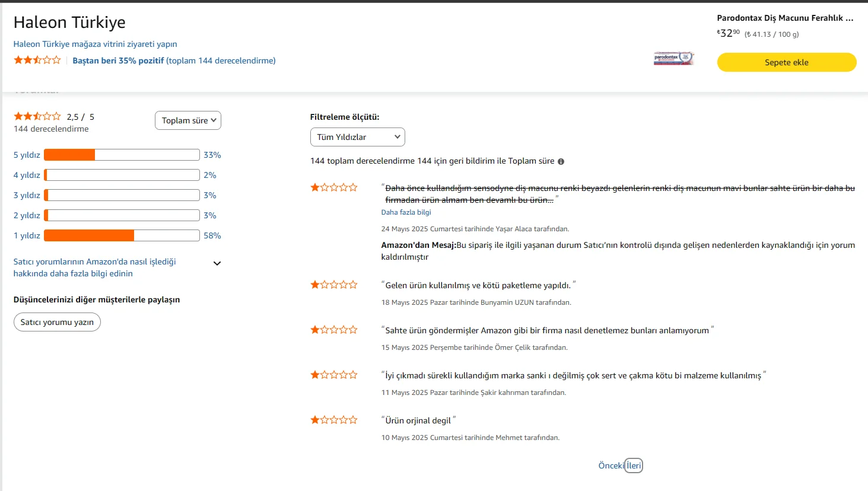Click the header star rating for Haleon Türkiye
The image size is (868, 491).
tap(37, 60)
